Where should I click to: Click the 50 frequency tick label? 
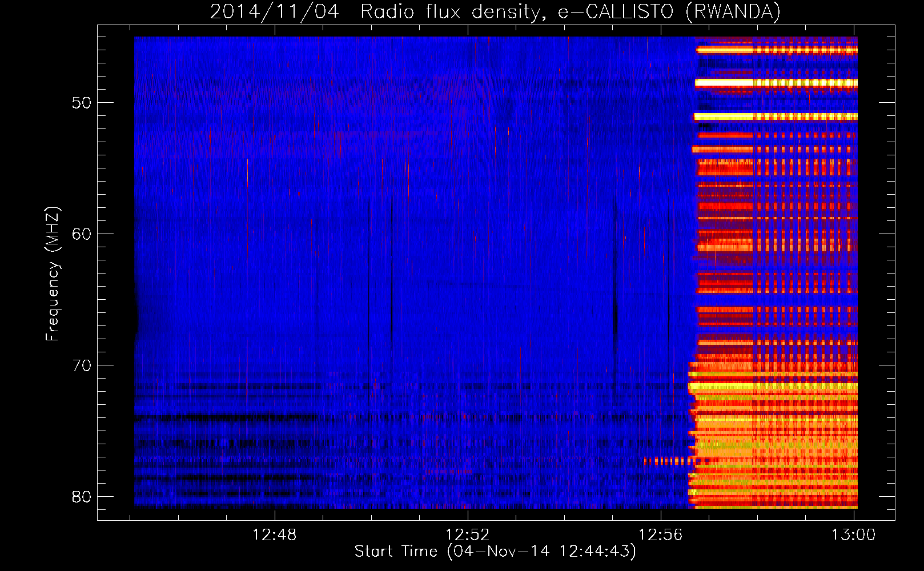point(82,103)
